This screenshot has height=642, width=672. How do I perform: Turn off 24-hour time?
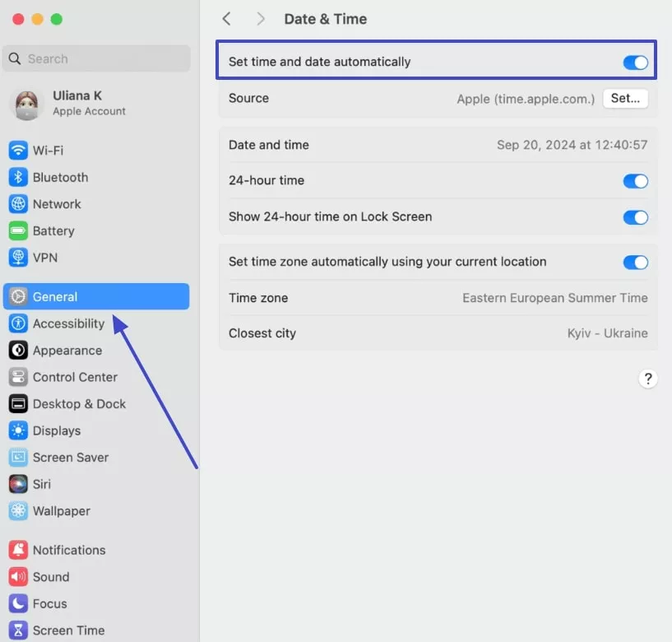pyautogui.click(x=635, y=181)
